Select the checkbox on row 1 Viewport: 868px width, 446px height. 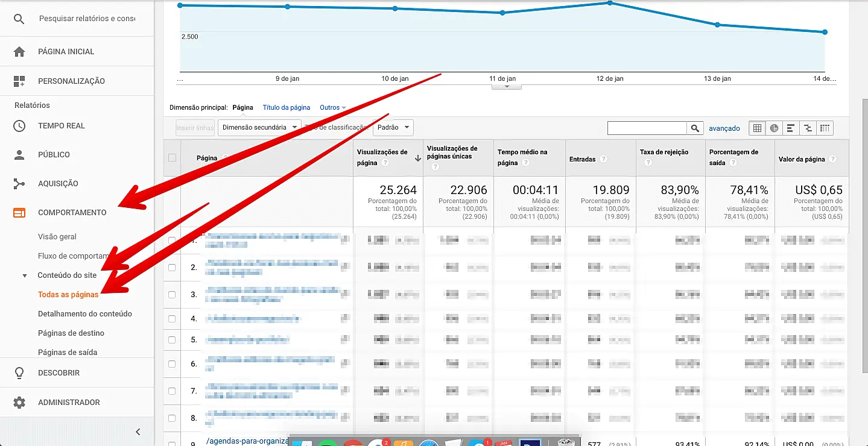172,240
